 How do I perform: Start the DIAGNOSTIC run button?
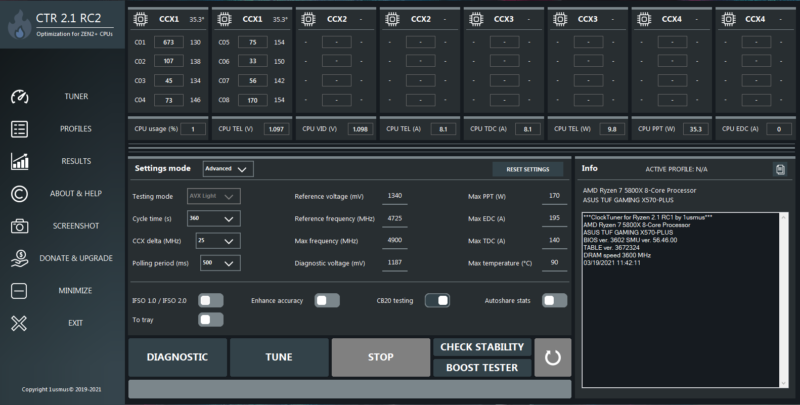[x=177, y=357]
